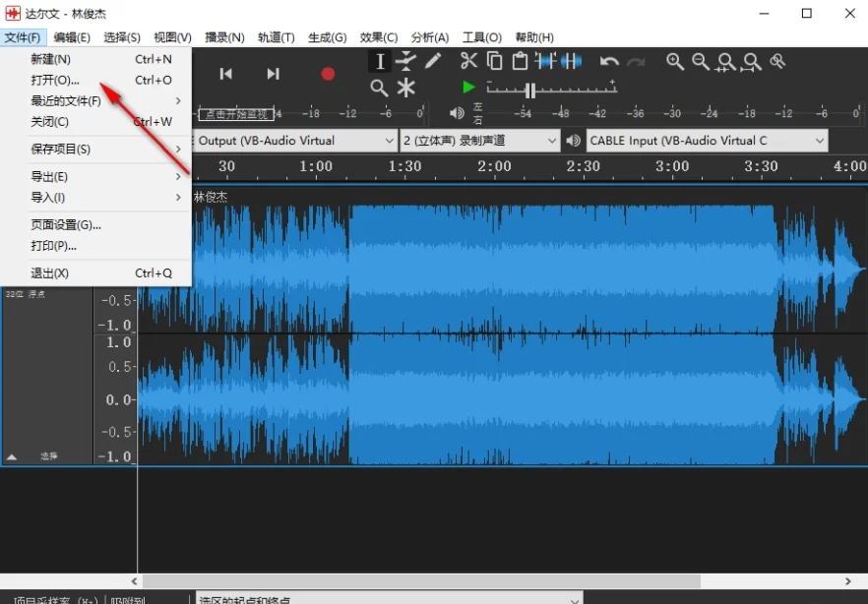Image resolution: width=868 pixels, height=604 pixels.
Task: Click the 选择 button on track panel
Action: (x=49, y=456)
